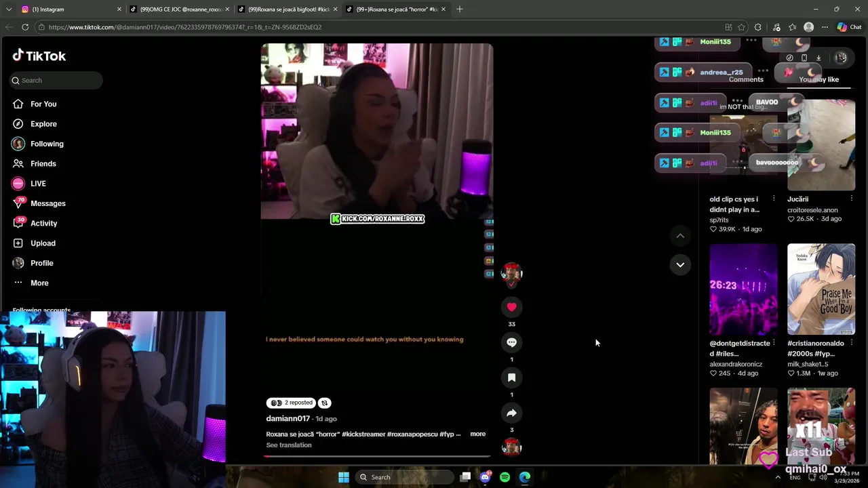Open the 2 reposted badge

pos(291,403)
